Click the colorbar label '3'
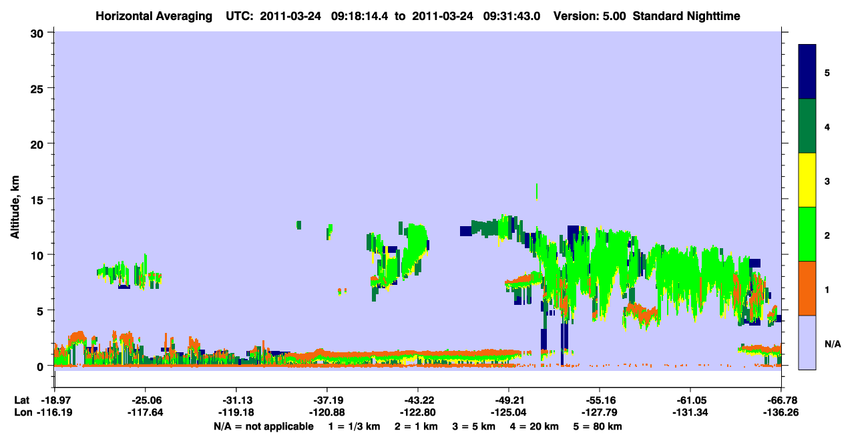 [827, 180]
